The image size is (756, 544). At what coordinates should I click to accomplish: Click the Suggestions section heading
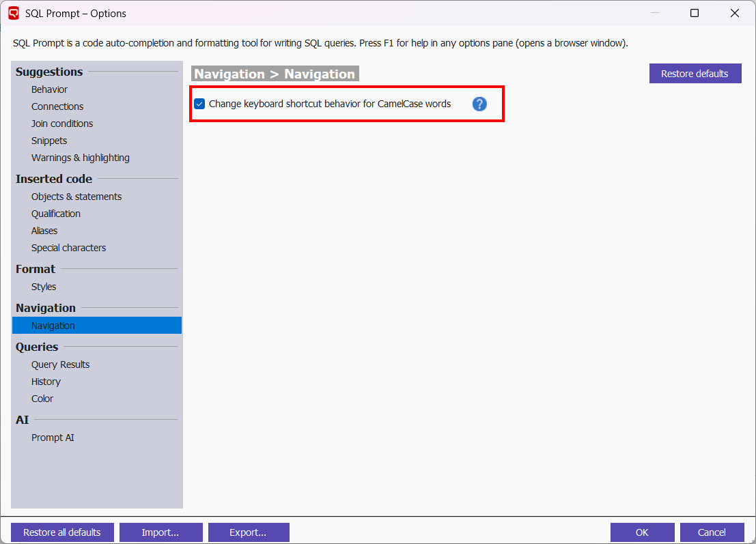tap(49, 72)
